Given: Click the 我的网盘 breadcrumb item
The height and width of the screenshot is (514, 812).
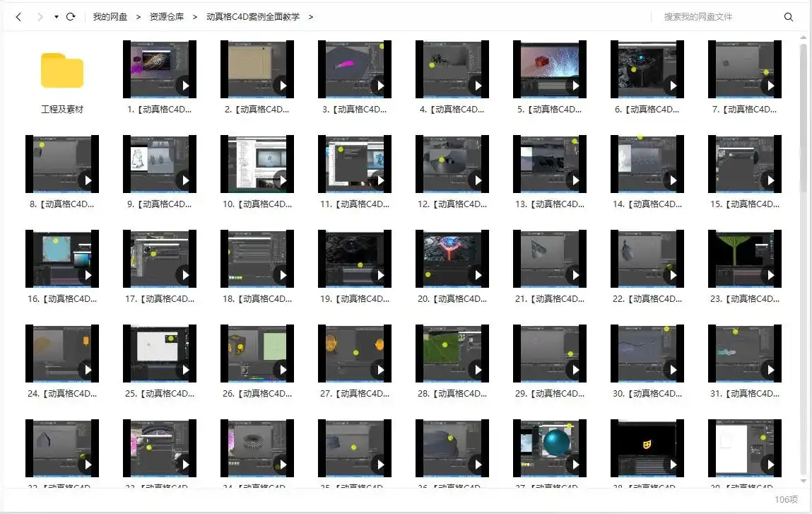Looking at the screenshot, I should point(112,16).
